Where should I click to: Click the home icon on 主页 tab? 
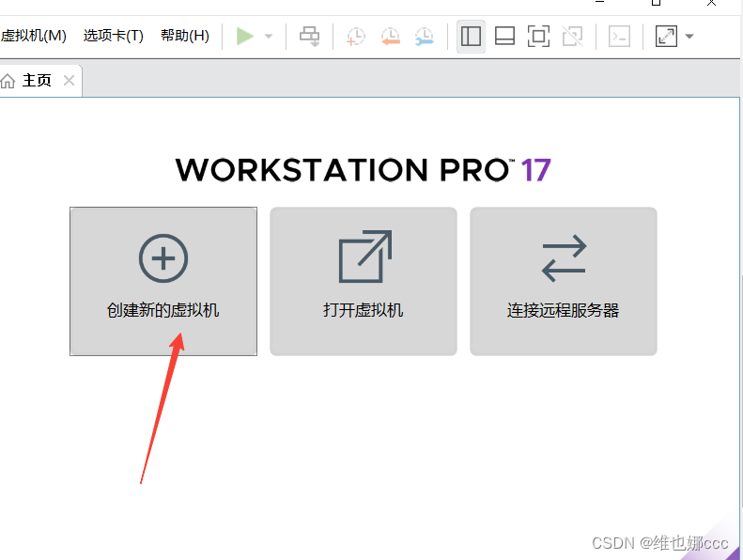[x=8, y=81]
